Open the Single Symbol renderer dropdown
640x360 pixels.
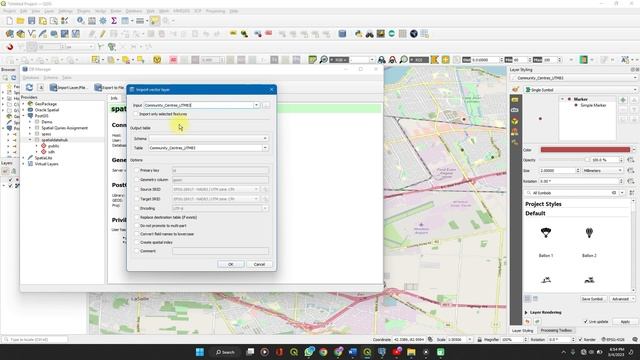pyautogui.click(x=581, y=90)
